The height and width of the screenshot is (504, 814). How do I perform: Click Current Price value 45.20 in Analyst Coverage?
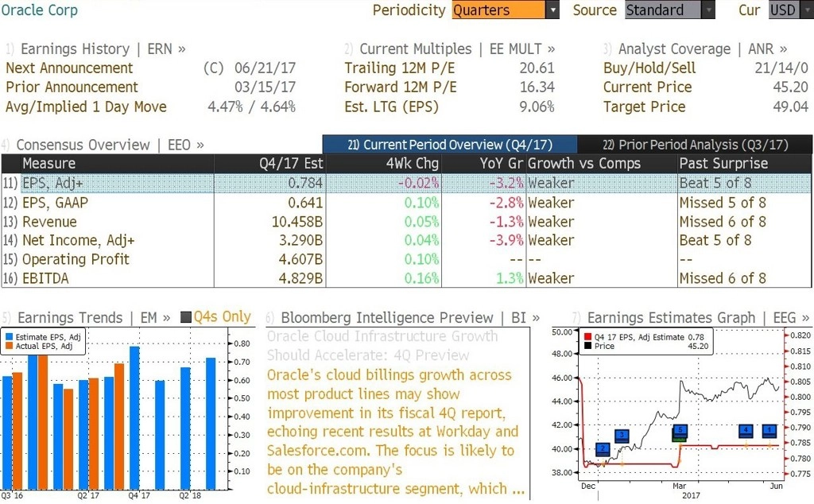tap(791, 87)
